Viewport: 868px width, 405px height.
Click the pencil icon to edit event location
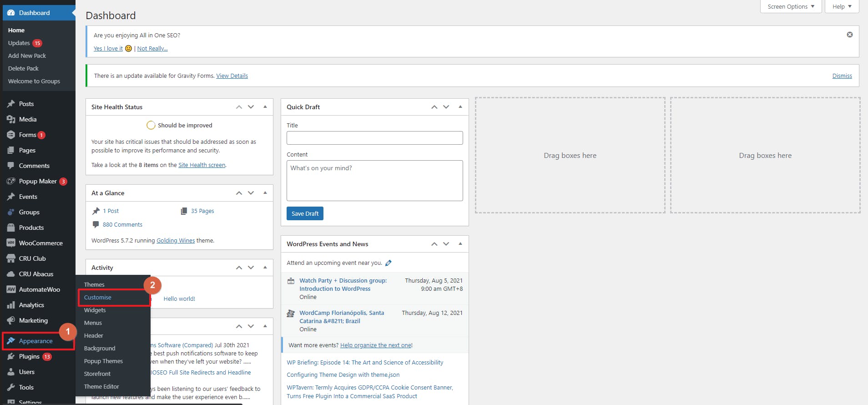(x=388, y=263)
